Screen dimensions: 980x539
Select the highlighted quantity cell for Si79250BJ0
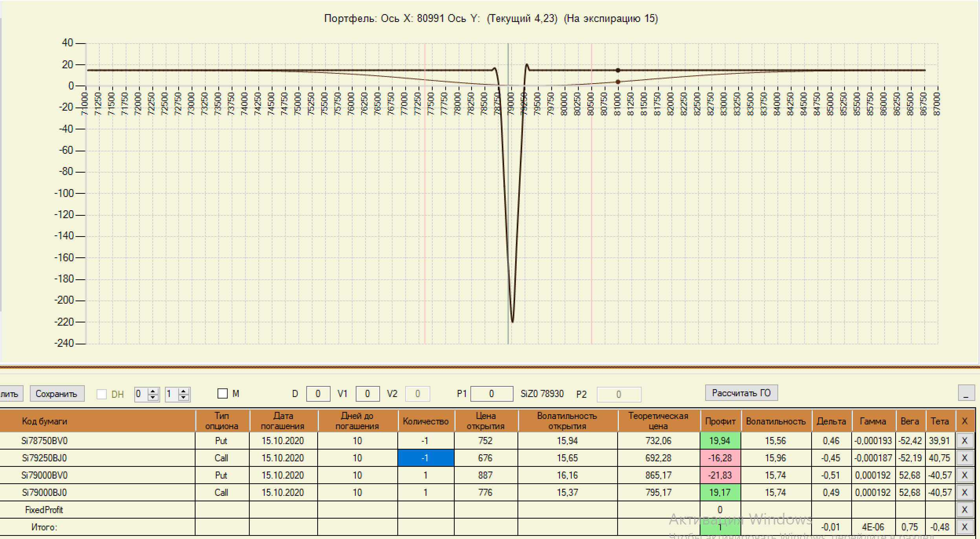coord(426,458)
